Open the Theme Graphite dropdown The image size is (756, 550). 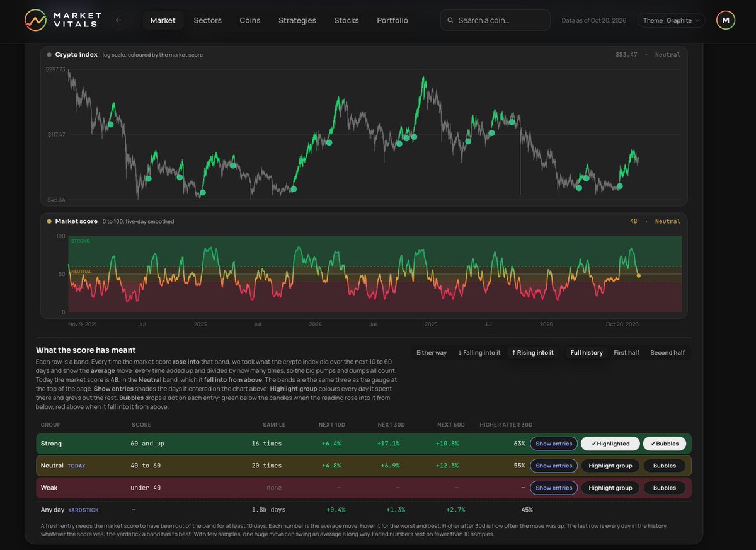pos(672,20)
